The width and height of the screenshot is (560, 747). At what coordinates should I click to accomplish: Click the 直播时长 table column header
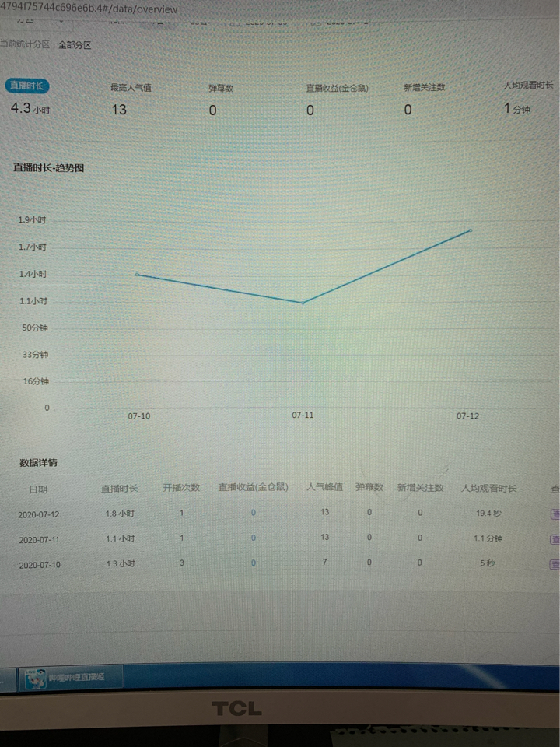pos(119,489)
